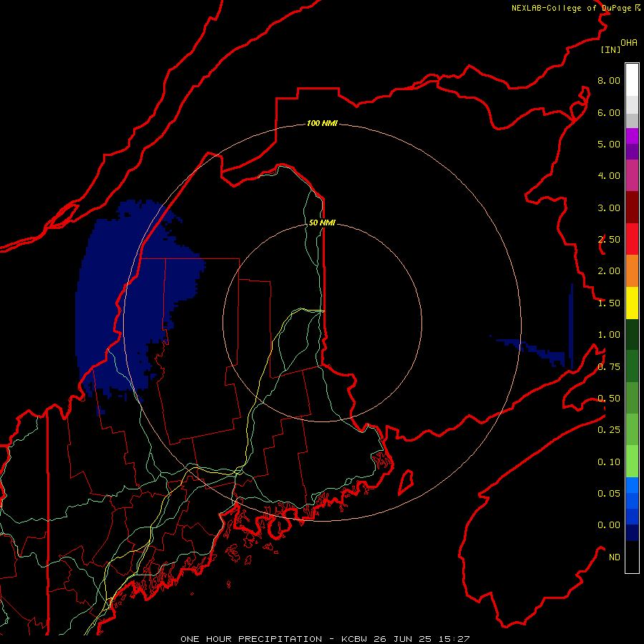Image resolution: width=644 pixels, height=644 pixels.
Task: Pick the darkest green swatch beside 1.00
Action: [x=632, y=334]
